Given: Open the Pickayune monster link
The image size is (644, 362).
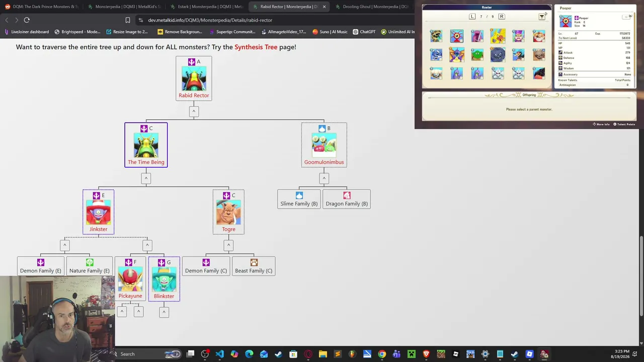Looking at the screenshot, I should coord(130,296).
